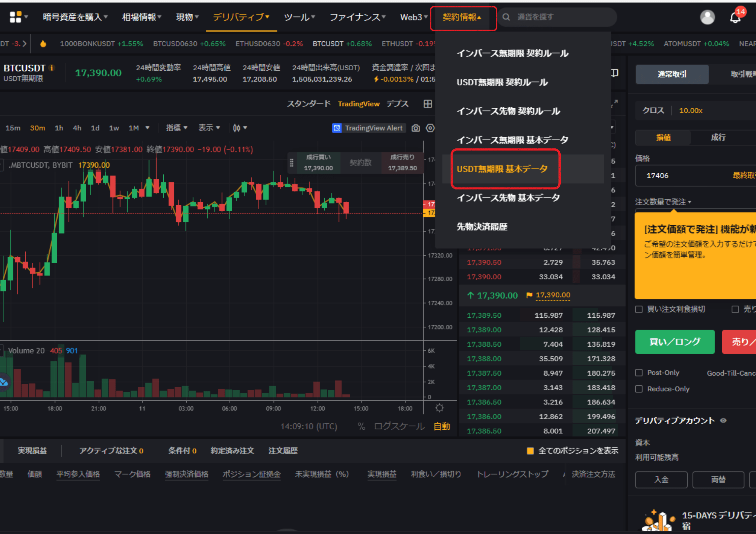Click order book bid price 17,389.50

tap(484, 316)
